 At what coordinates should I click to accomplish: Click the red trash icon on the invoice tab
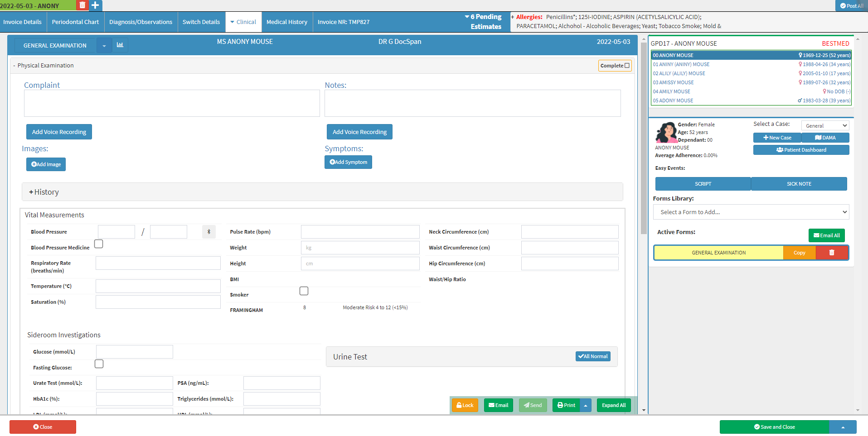pyautogui.click(x=82, y=5)
